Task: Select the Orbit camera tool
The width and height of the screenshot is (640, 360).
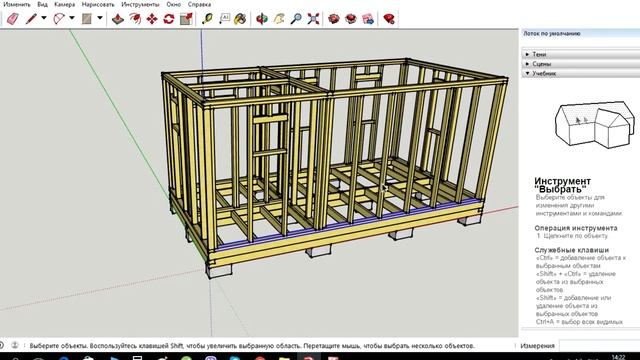Action: (x=262, y=19)
